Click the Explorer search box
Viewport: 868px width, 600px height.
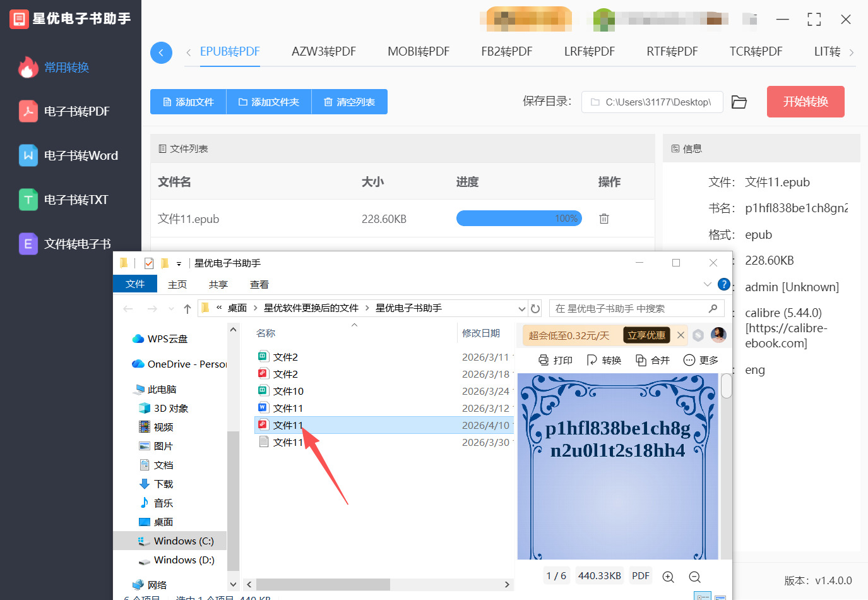pyautogui.click(x=636, y=308)
